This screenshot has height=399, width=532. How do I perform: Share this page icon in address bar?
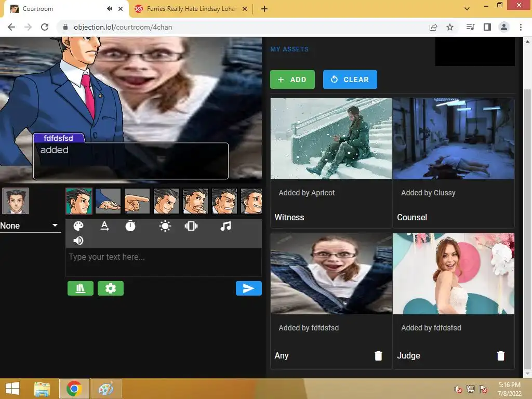click(x=433, y=27)
